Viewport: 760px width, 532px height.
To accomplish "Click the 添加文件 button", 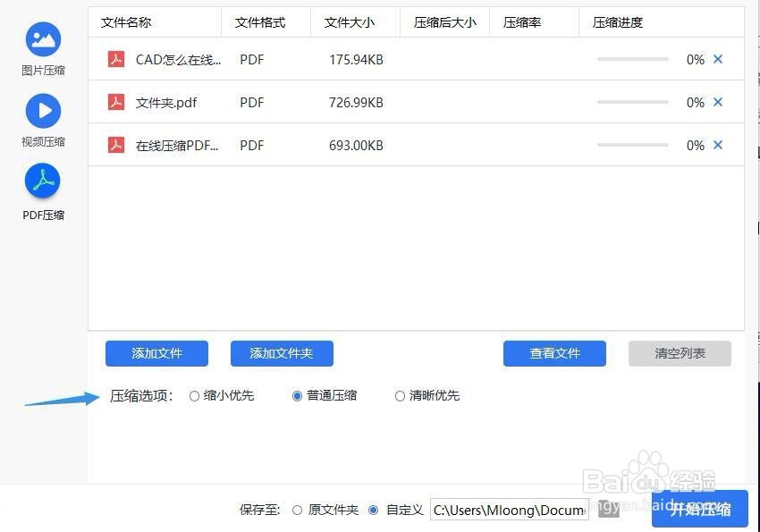I will 156,353.
